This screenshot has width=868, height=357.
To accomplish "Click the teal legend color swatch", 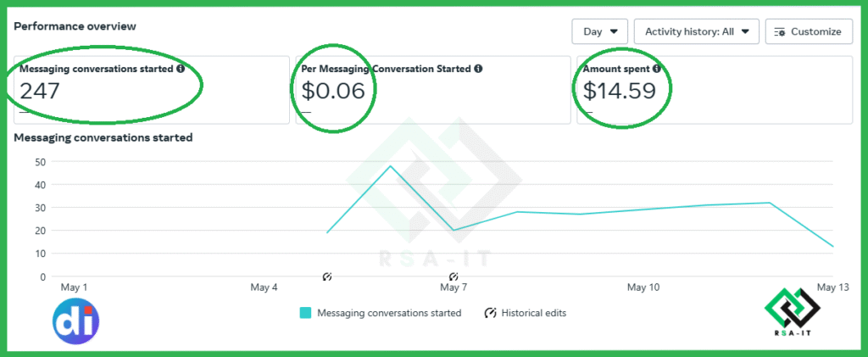I will tap(305, 313).
